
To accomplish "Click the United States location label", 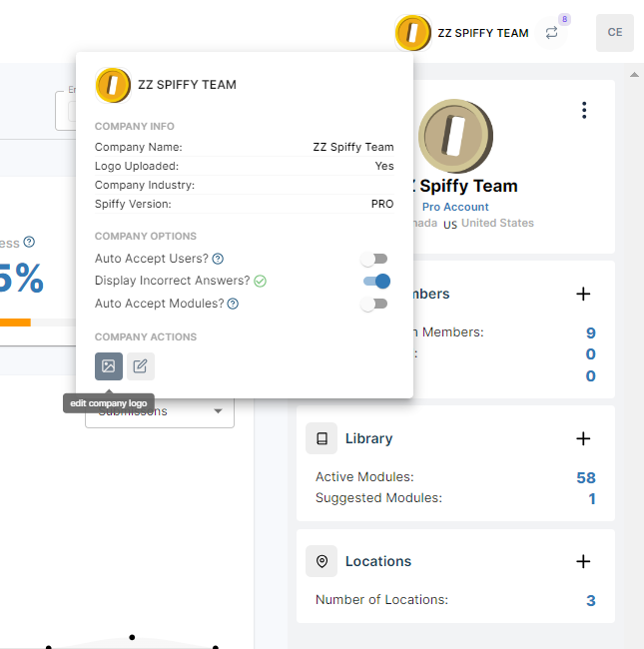I will tap(497, 223).
